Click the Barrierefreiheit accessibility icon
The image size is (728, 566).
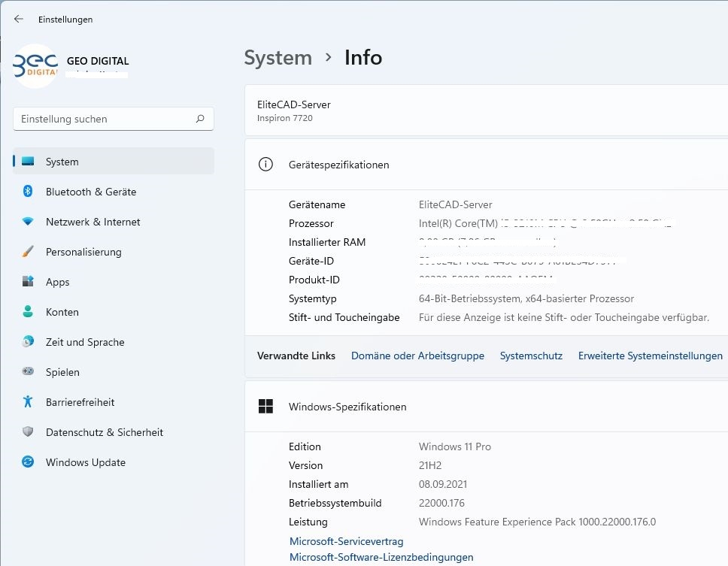[28, 402]
